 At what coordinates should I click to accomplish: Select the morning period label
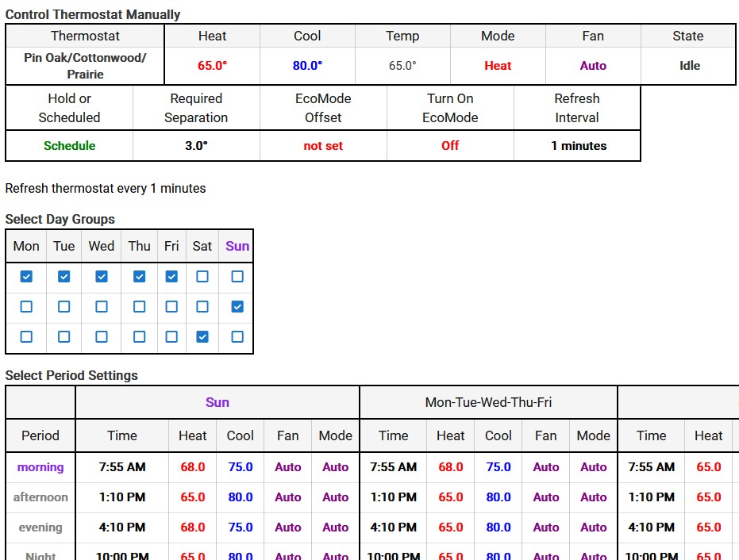point(40,467)
